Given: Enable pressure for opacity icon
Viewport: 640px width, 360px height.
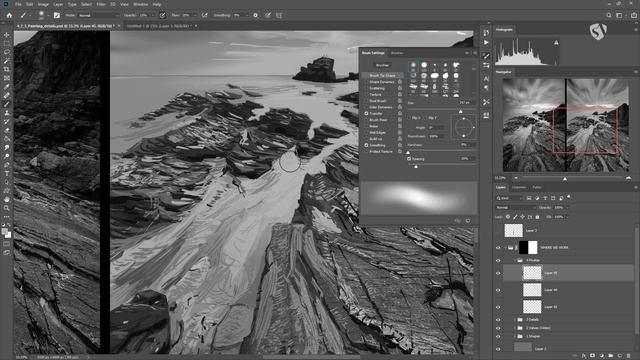Looking at the screenshot, I should (x=162, y=15).
